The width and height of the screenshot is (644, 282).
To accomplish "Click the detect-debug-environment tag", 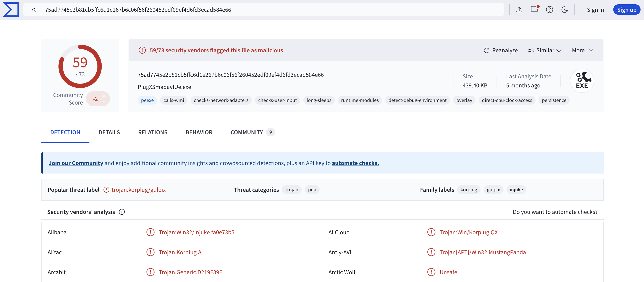I will 417,100.
